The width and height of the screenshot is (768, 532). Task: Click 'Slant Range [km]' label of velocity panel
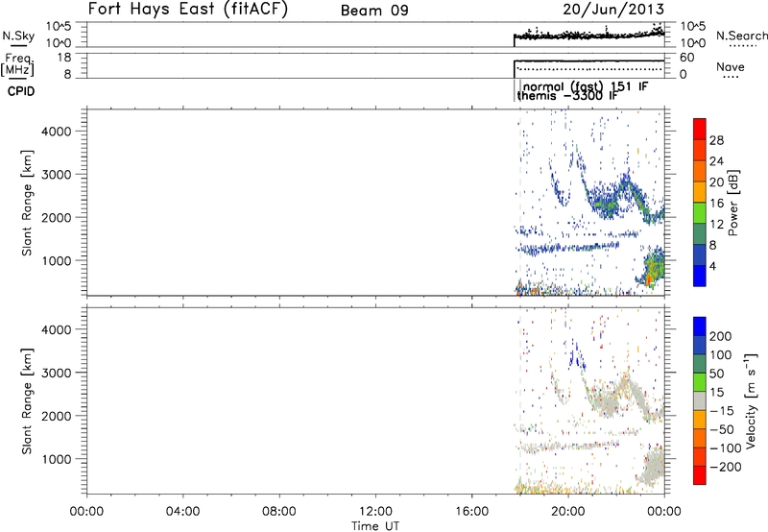click(27, 401)
